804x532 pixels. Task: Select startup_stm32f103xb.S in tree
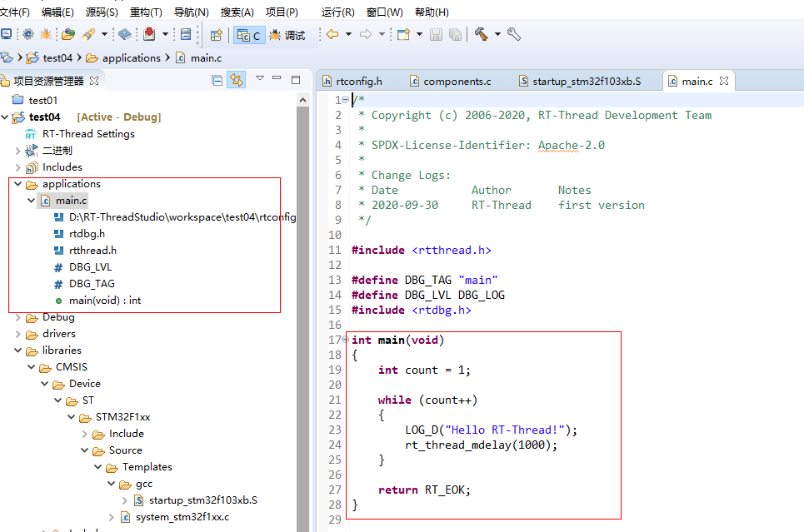click(x=203, y=500)
